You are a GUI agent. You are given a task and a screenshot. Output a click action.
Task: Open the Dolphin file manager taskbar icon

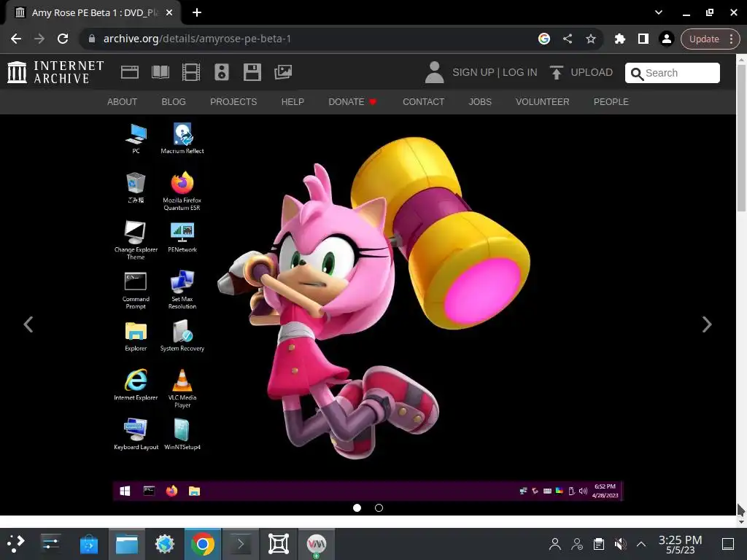(127, 544)
